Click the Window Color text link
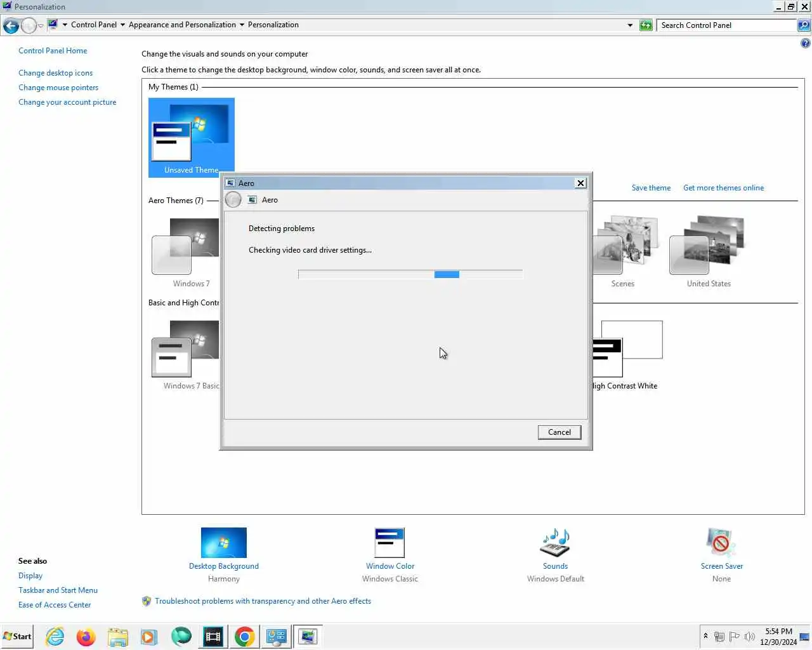The height and width of the screenshot is (650, 812). click(x=390, y=566)
